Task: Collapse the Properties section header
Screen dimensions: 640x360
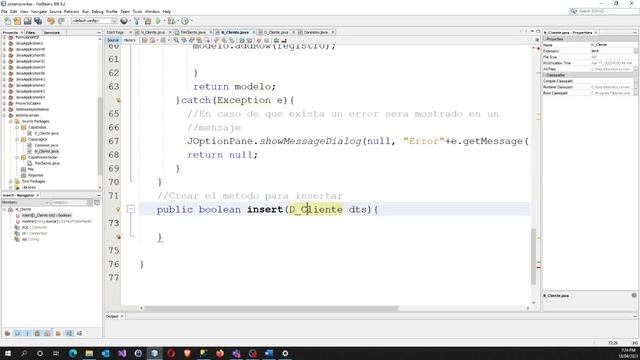Action: click(x=545, y=39)
